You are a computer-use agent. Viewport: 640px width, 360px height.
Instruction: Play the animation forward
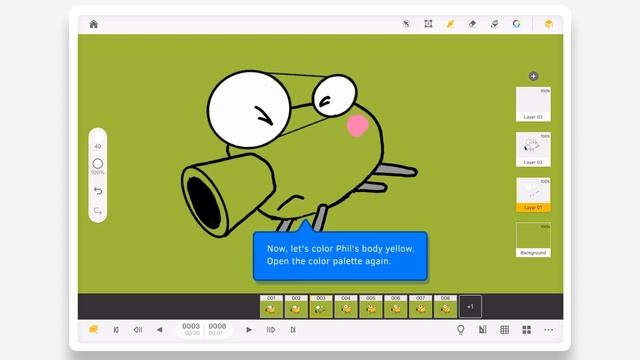coord(249,330)
